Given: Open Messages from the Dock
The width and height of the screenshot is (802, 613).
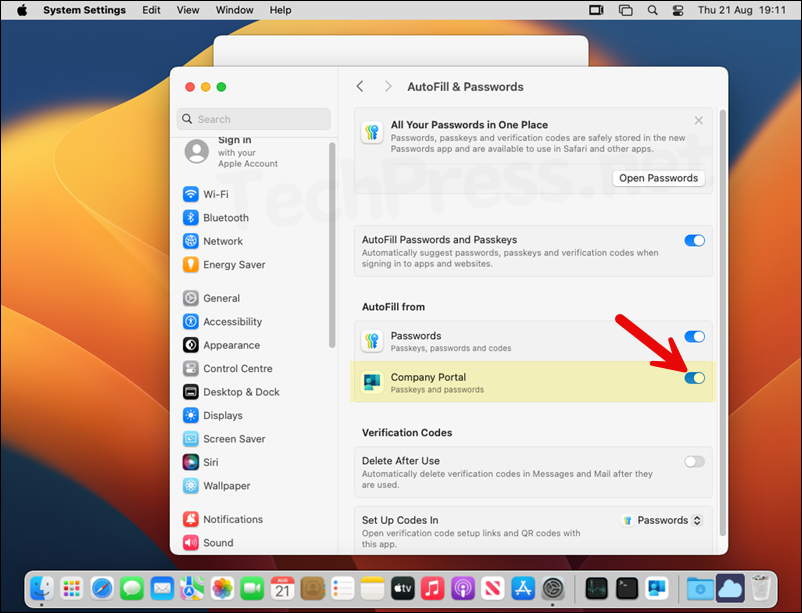Looking at the screenshot, I should 132,588.
